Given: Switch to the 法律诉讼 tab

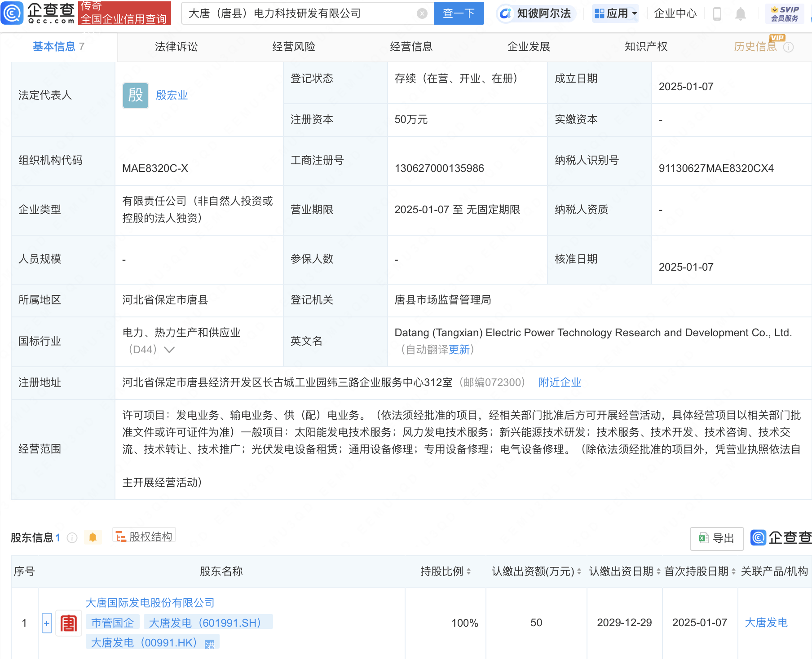Looking at the screenshot, I should point(176,46).
